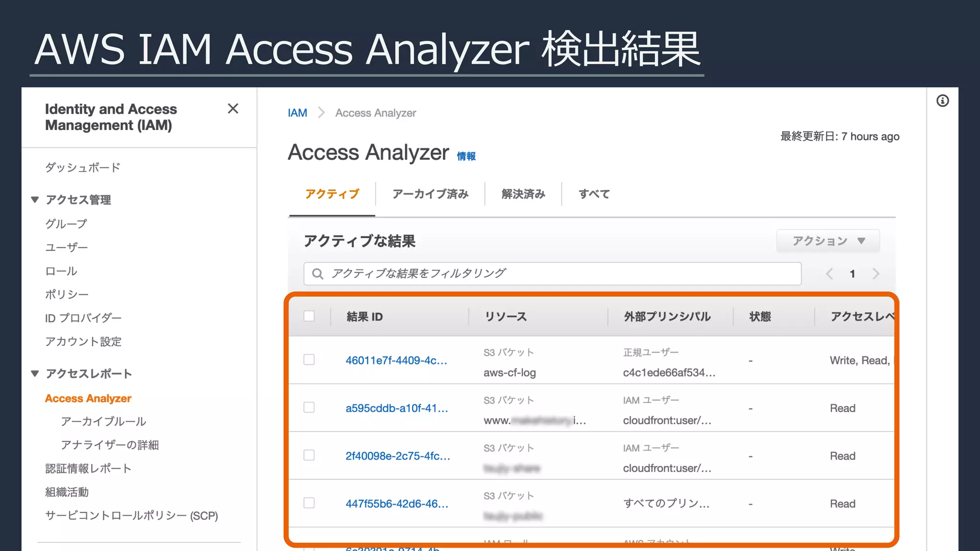Image resolution: width=980 pixels, height=551 pixels.
Task: Check the row for 447f55b6-42d6-46 finding
Action: [309, 503]
